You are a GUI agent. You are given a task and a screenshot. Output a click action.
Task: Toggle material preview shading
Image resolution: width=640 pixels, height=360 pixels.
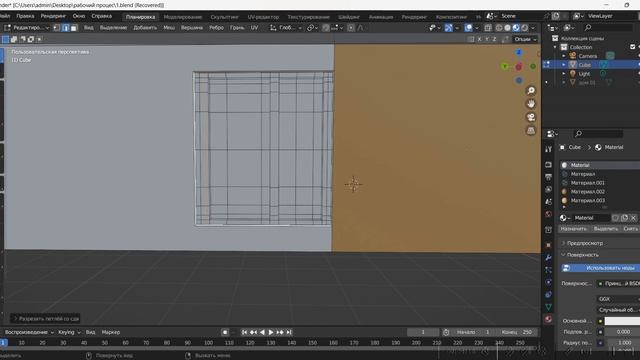(x=516, y=28)
